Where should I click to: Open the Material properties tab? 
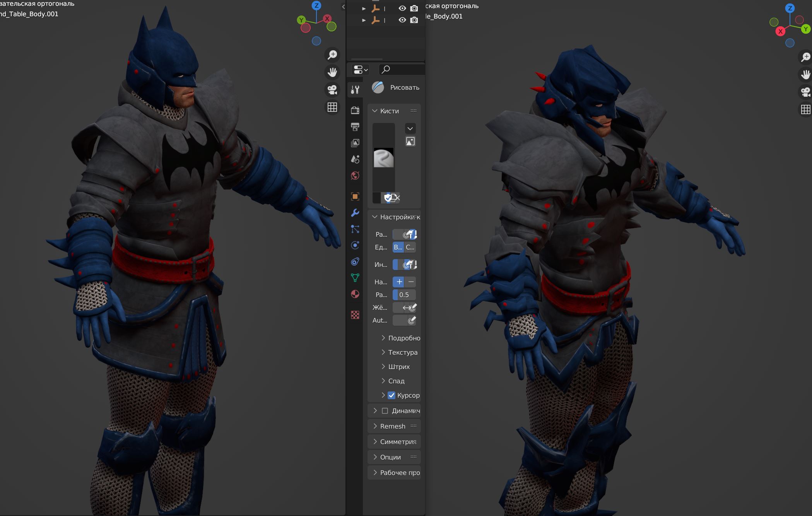355,294
